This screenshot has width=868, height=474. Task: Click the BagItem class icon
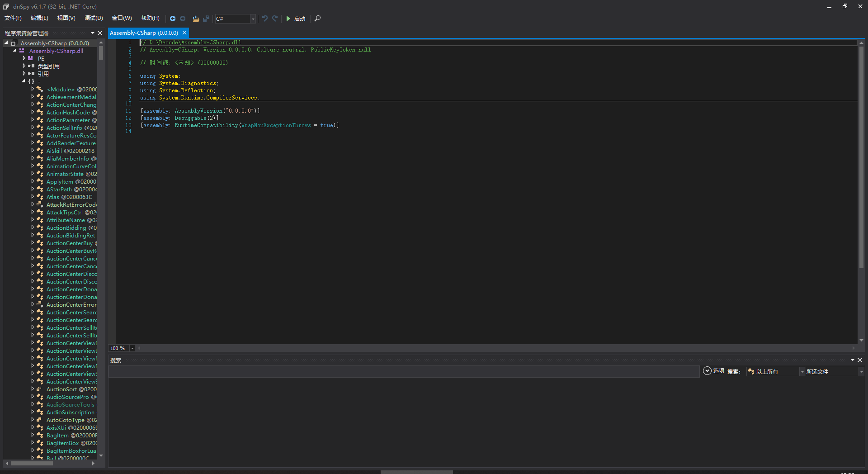click(40, 435)
